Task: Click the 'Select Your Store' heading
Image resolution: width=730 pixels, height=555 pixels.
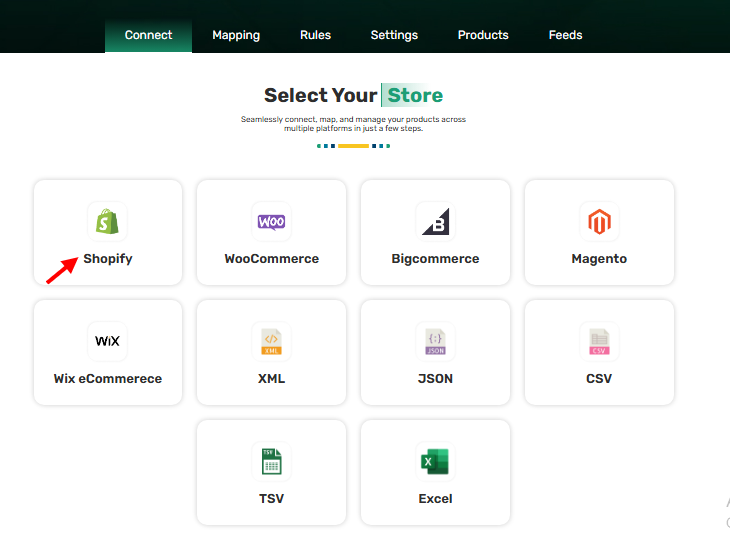Action: point(353,95)
